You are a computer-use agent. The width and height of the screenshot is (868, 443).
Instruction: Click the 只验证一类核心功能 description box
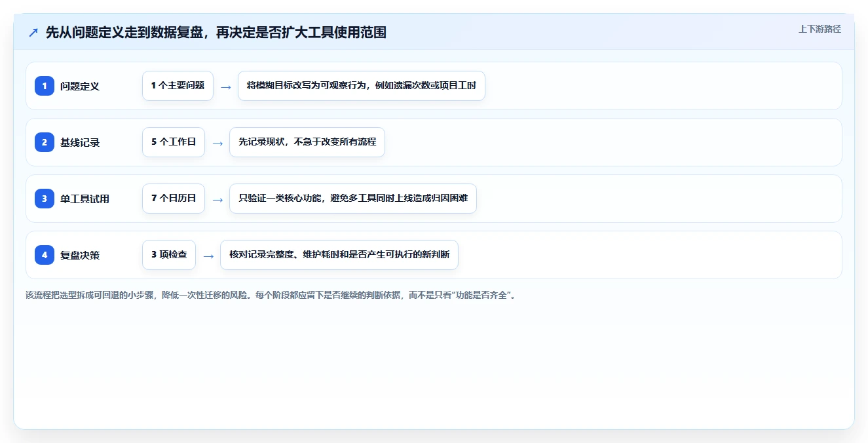click(353, 199)
